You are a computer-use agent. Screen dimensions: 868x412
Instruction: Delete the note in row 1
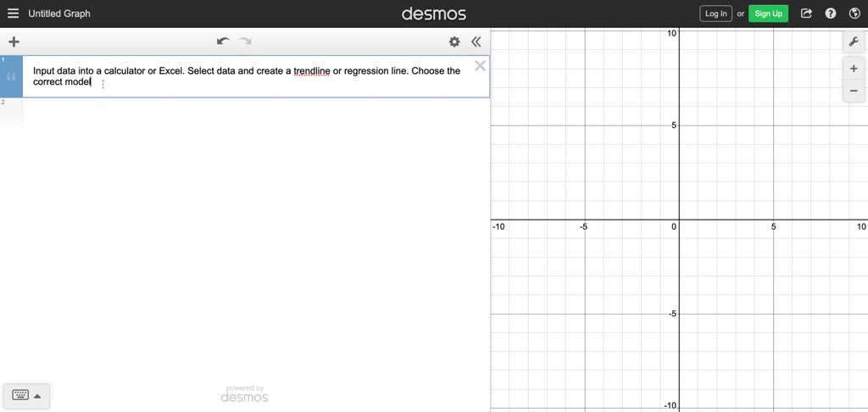480,66
